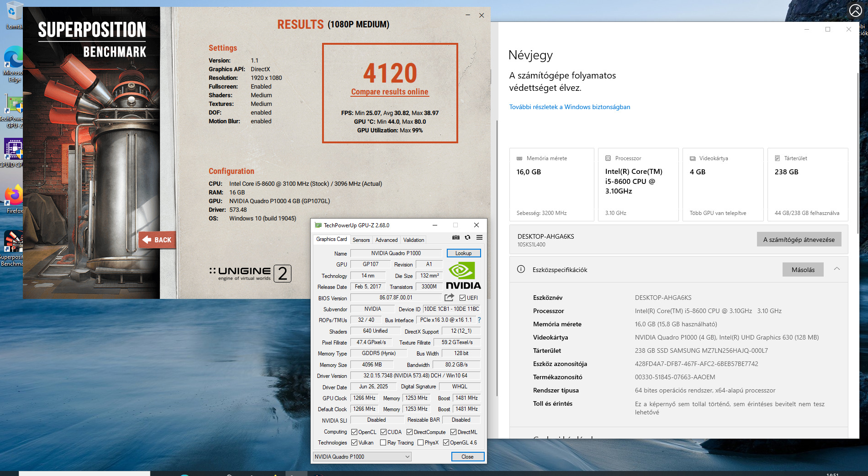Open the Recycle Bin (Lomtár) icon

[14, 15]
